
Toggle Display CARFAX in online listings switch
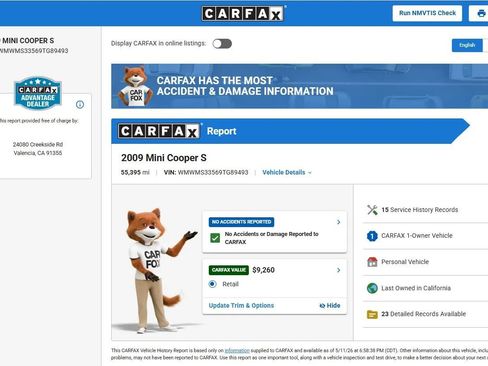pyautogui.click(x=222, y=44)
